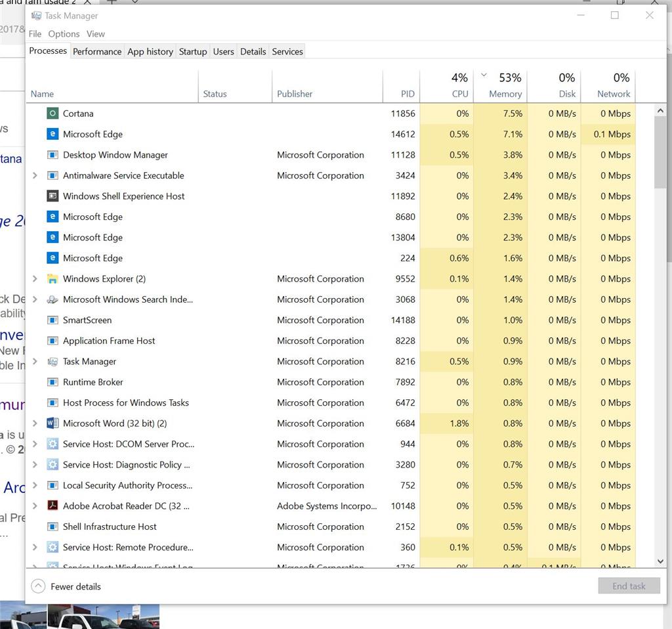Sort by the Memory column header
The height and width of the screenshot is (629, 672).
click(501, 87)
